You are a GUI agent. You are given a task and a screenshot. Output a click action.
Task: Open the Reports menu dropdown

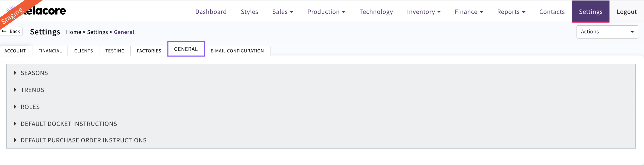pos(511,12)
